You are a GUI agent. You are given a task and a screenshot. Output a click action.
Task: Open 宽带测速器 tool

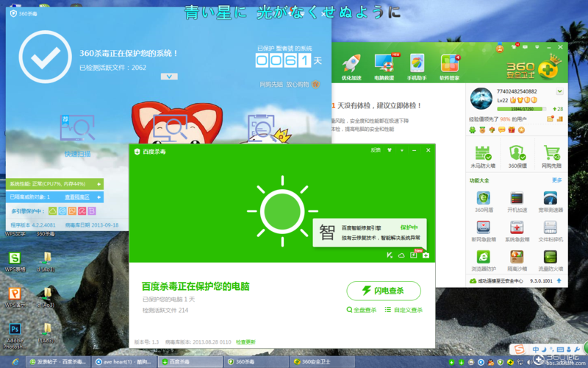(x=551, y=202)
